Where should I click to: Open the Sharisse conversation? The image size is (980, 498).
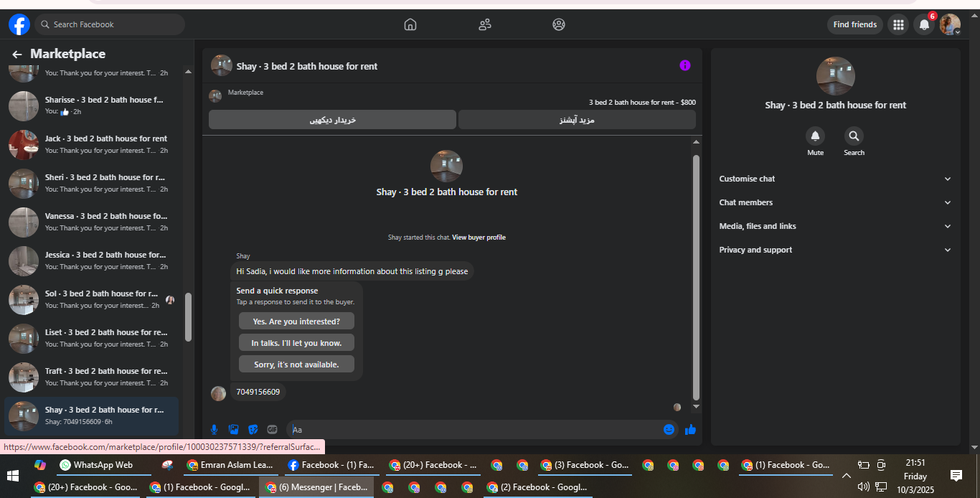pos(91,105)
